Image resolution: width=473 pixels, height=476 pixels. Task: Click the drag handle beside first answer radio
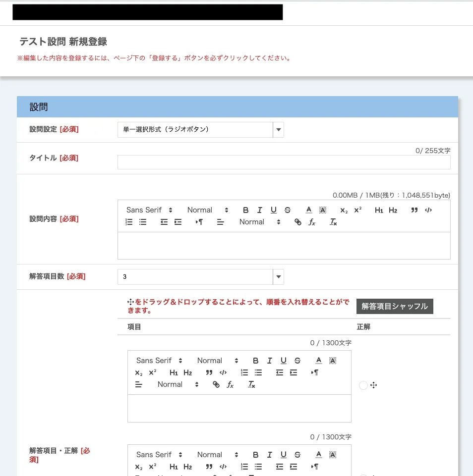pos(374,385)
